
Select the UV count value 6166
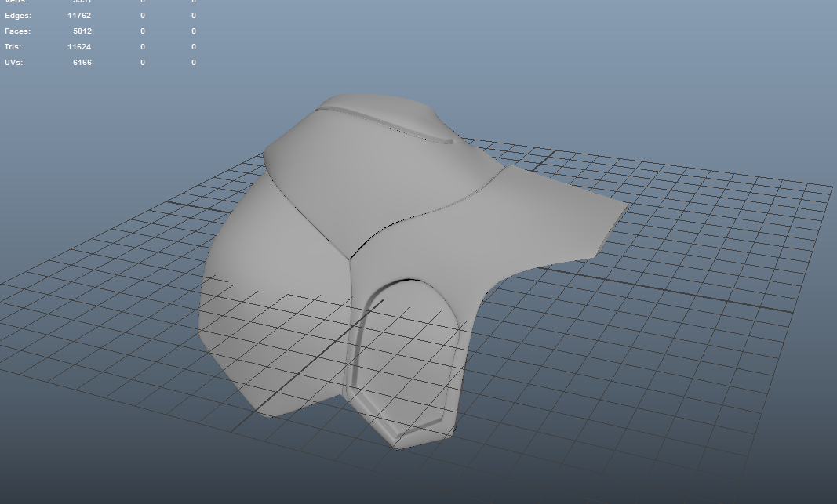coord(82,63)
